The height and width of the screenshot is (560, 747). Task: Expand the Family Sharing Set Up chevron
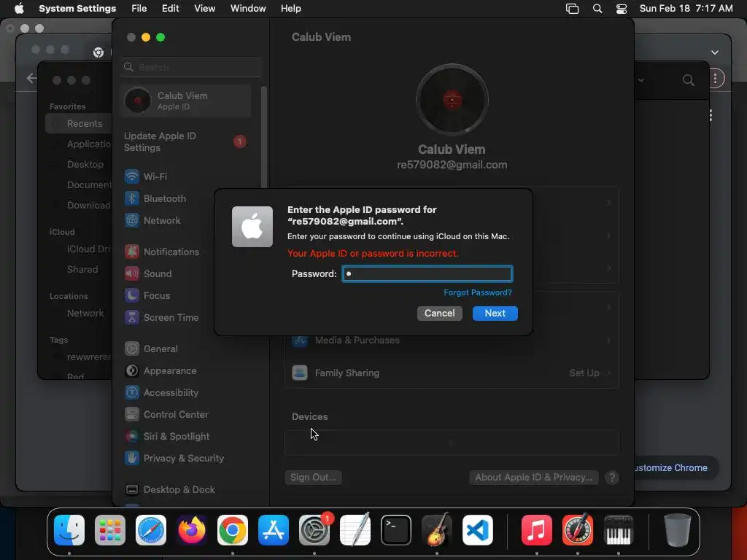coord(609,373)
